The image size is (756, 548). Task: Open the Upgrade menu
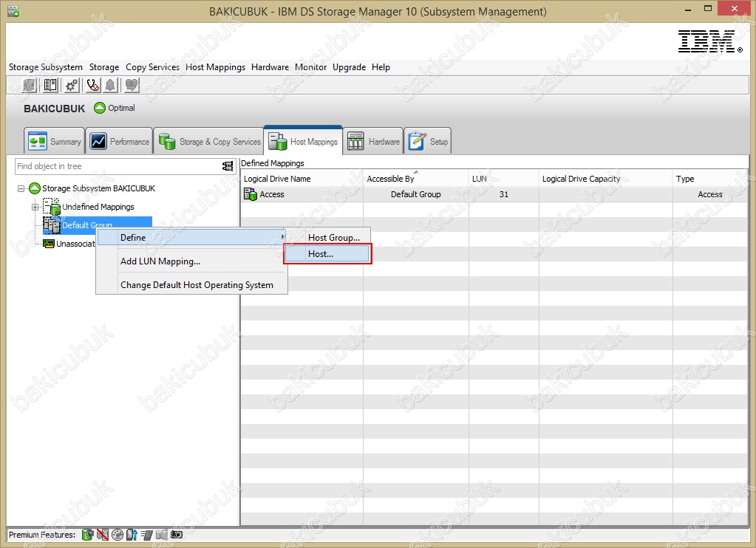point(349,67)
